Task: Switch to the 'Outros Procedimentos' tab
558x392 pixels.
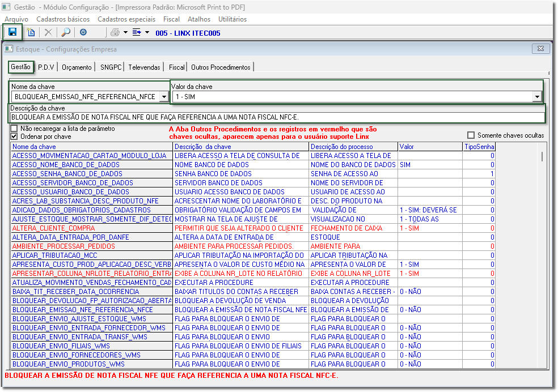Action: coord(221,67)
